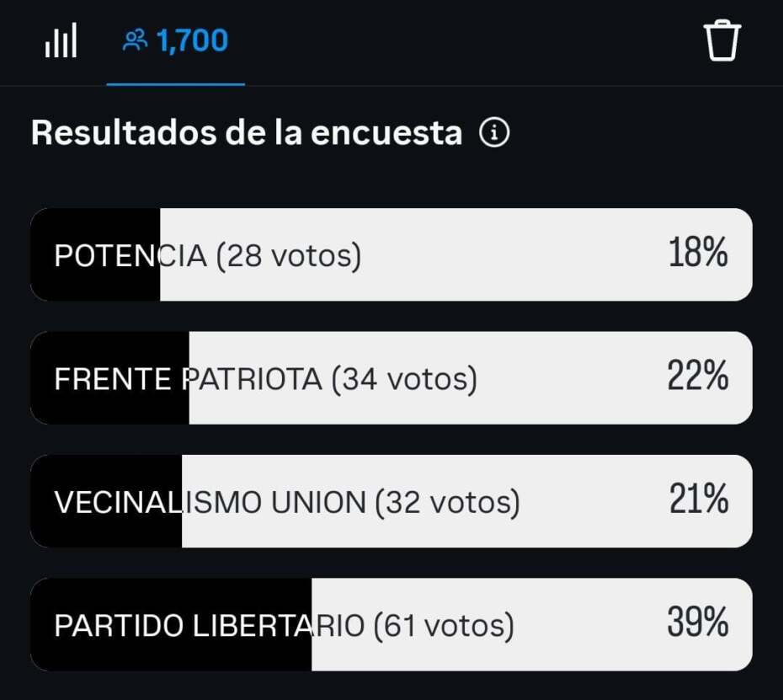Click the dark fill of the POTENCIA bar

[x=95, y=254]
